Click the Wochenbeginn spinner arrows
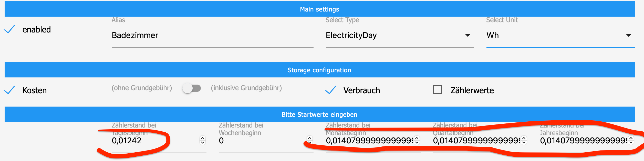The width and height of the screenshot is (644, 161). [x=310, y=140]
